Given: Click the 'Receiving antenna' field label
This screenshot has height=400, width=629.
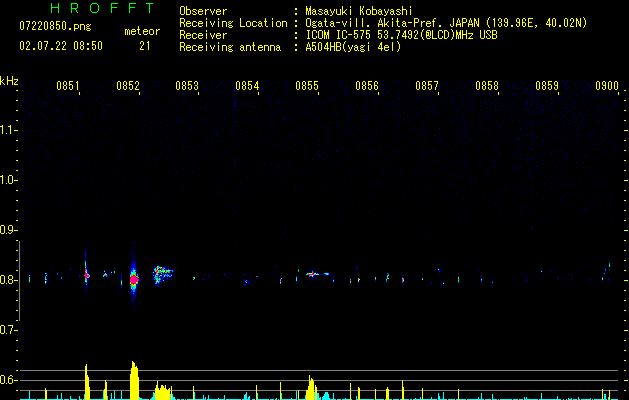Looking at the screenshot, I should click(230, 47).
